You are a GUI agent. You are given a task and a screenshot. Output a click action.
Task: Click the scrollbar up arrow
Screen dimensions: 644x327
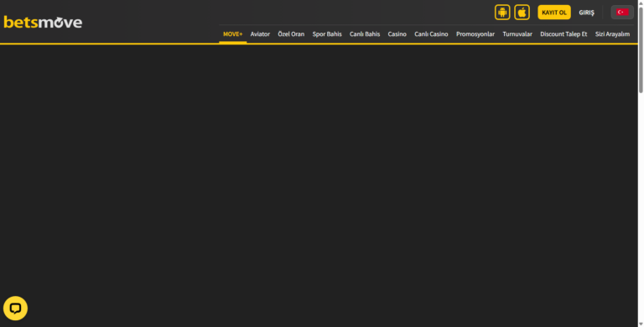click(641, 3)
